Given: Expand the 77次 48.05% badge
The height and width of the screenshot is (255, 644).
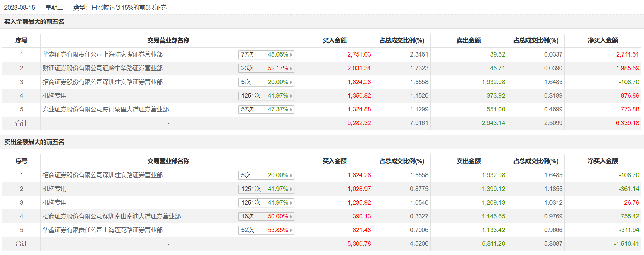Looking at the screenshot, I should pos(266,54).
